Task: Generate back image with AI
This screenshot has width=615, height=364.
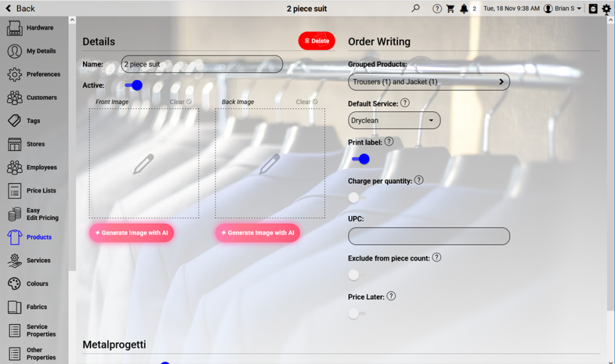Action: (x=257, y=232)
